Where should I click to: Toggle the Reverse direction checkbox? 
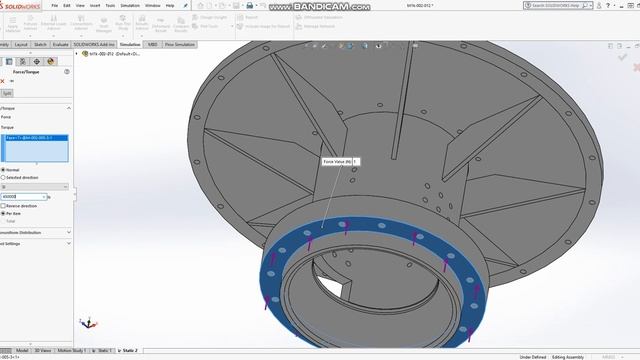point(3,206)
